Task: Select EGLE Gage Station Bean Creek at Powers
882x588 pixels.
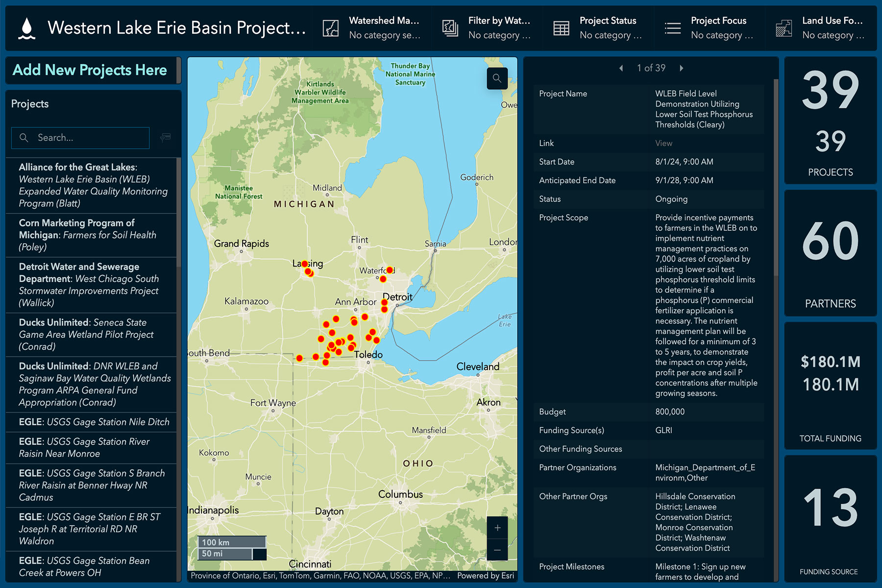Action: [91, 566]
